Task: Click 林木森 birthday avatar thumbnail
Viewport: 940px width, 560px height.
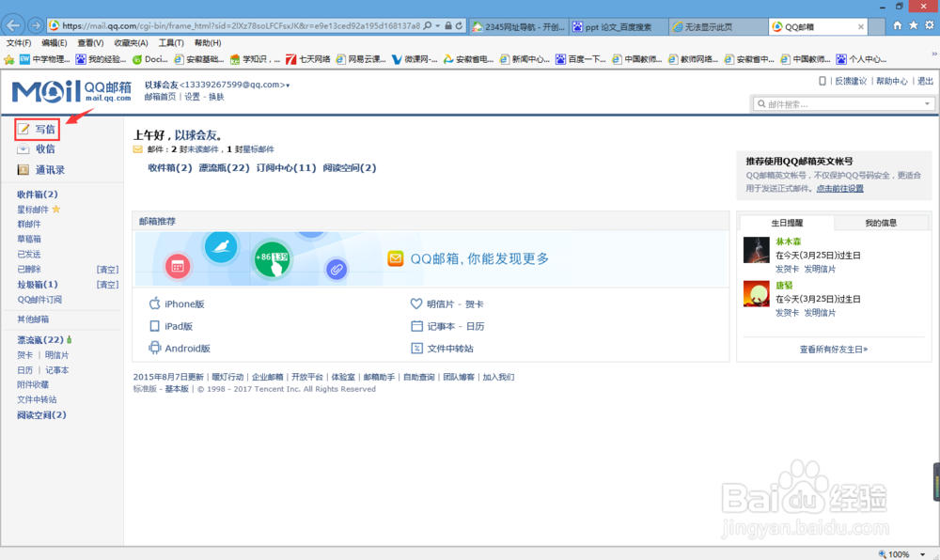Action: pyautogui.click(x=757, y=250)
